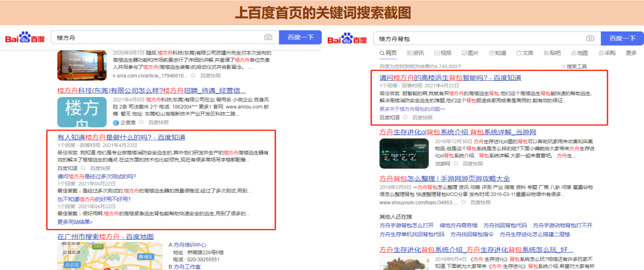Expand 搜索工具 filter options
The height and width of the screenshot is (270, 644).
(x=574, y=67)
